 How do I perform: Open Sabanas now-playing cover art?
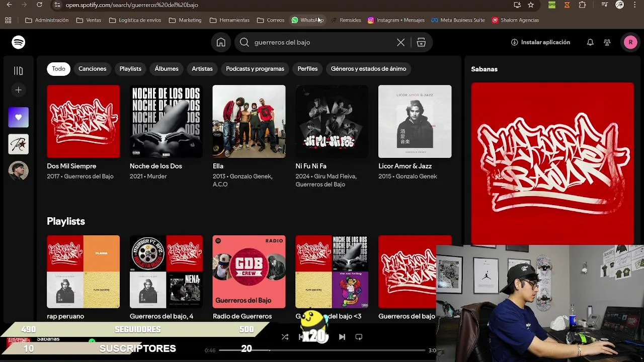(552, 163)
